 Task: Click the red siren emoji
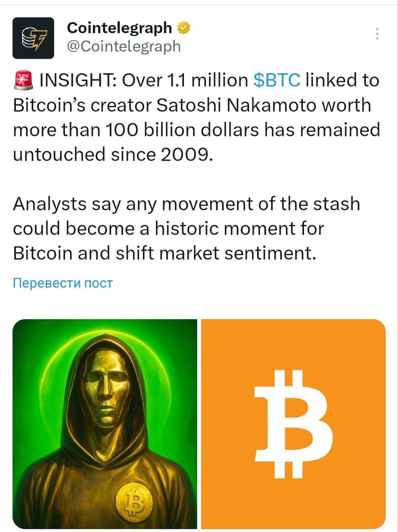pyautogui.click(x=23, y=80)
